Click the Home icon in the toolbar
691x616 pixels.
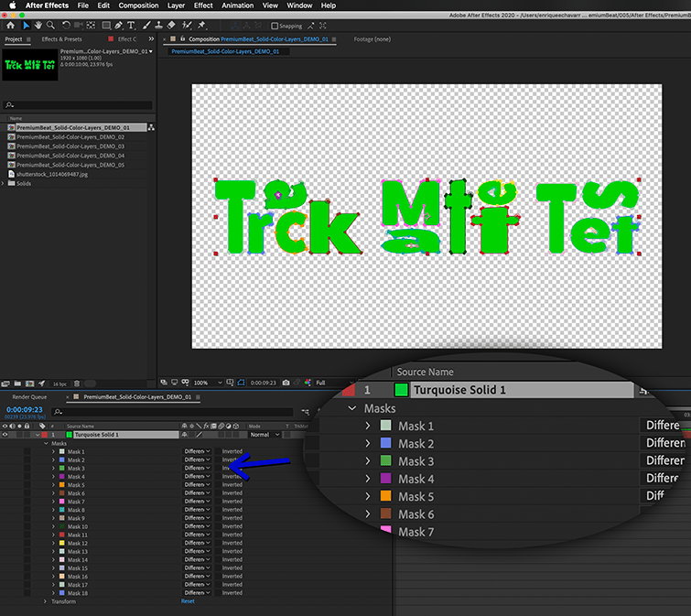pos(11,26)
